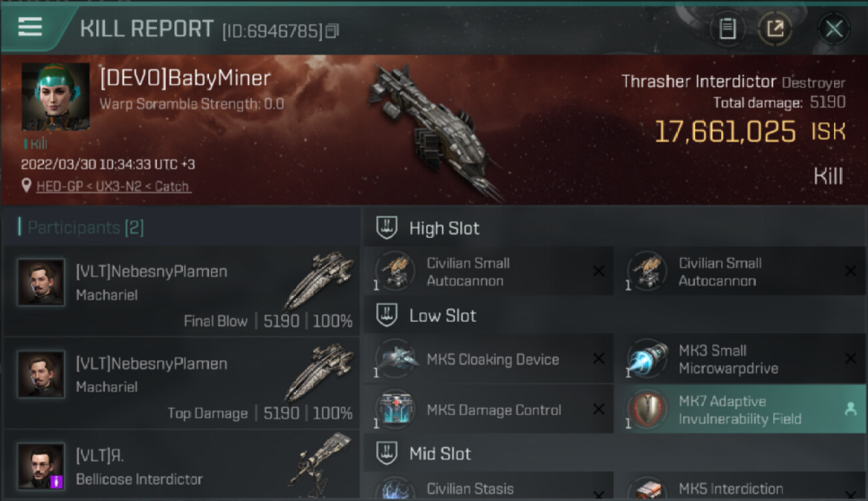
Task: Click MK3 Small Microwarpdrive's X mark
Action: tap(851, 359)
